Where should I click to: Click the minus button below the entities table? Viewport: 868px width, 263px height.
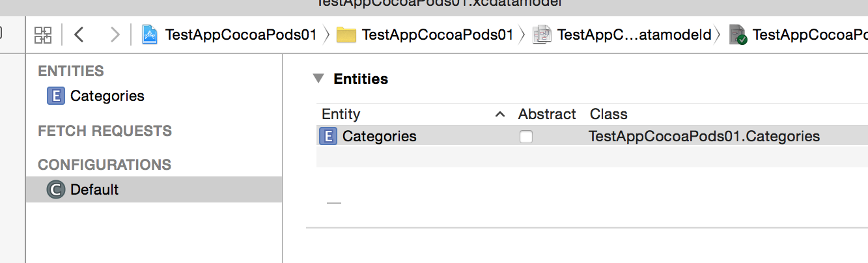tap(334, 202)
